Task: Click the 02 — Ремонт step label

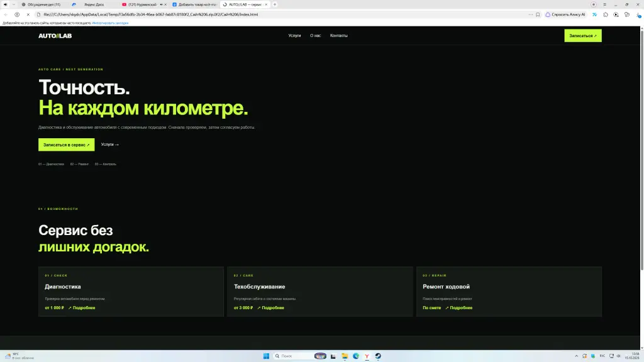Action: 79,164
